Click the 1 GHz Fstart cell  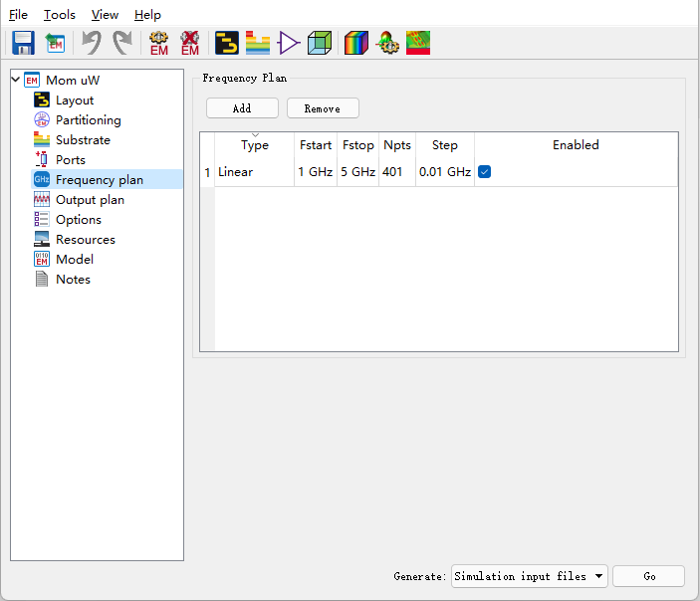(x=316, y=172)
